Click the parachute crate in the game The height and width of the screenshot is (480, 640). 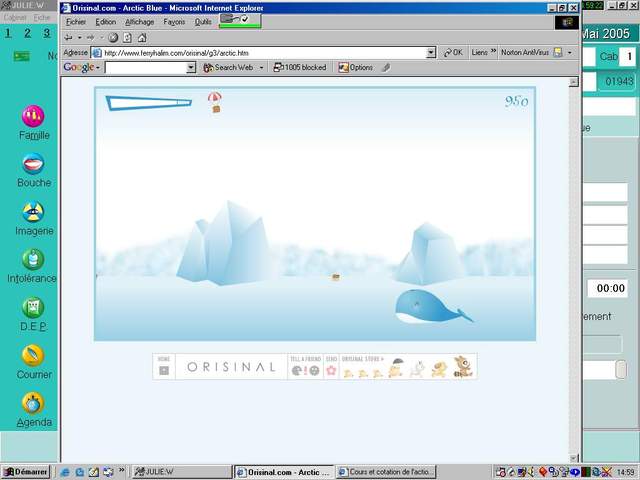pos(215,102)
